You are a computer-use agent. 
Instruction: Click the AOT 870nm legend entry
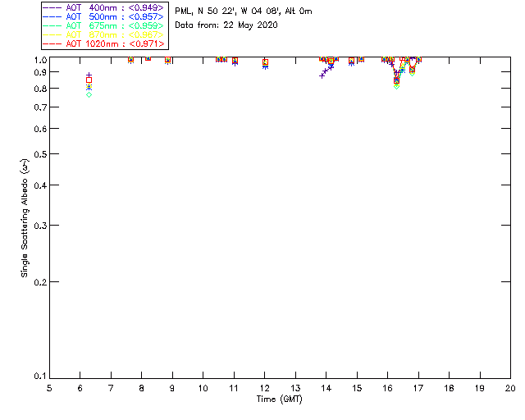coord(103,34)
